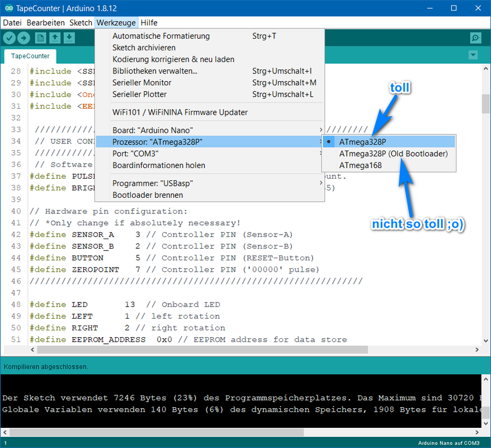Image resolution: width=491 pixels, height=448 pixels.
Task: Expand the Prozessor: "ATmega328P" submenu
Action: tap(209, 142)
